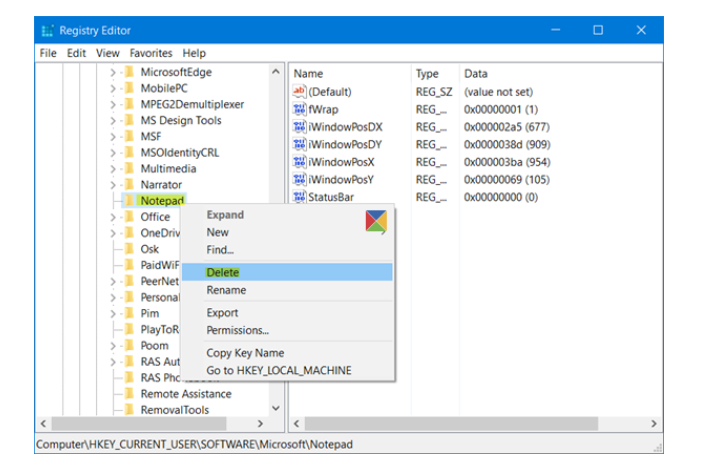This screenshot has width=727, height=471.
Task: Choose Copy Key Name
Action: tap(287, 353)
